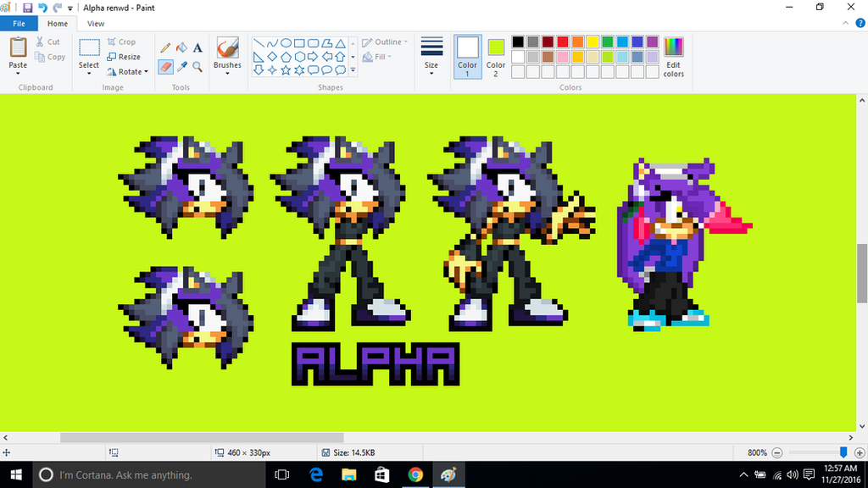Choose the Right triangle shape
This screenshot has width=868, height=488.
(259, 57)
